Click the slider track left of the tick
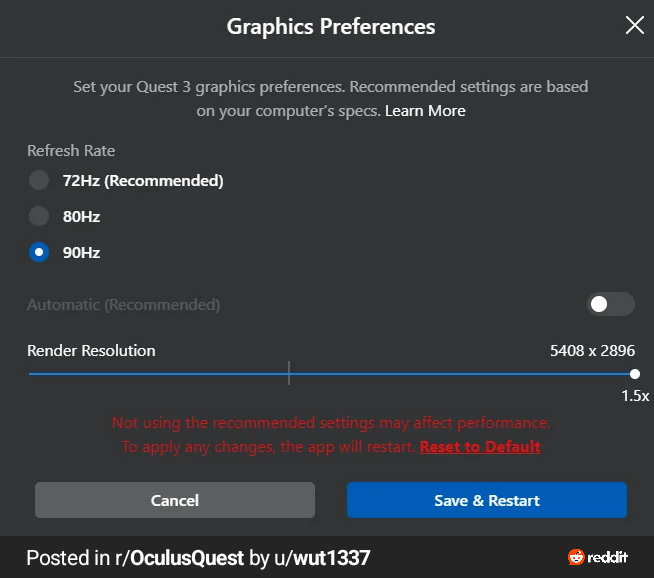Screen dimensions: 654x578 coord(158,374)
